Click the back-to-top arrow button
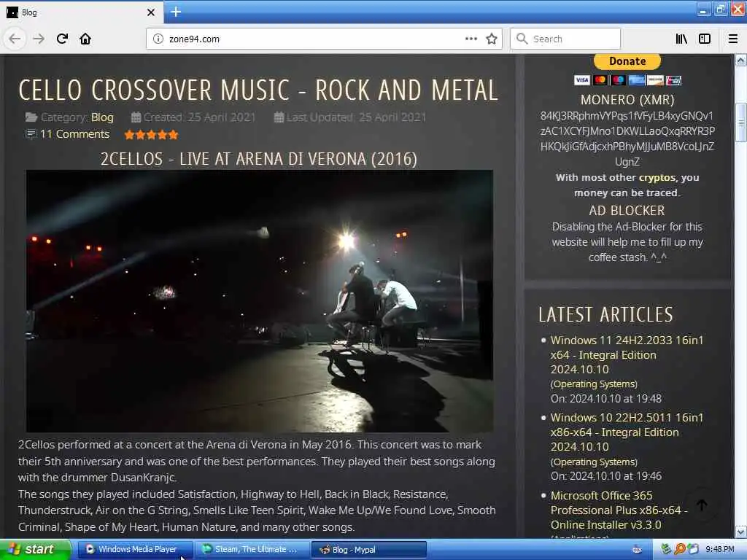Image resolution: width=747 pixels, height=560 pixels. [x=702, y=505]
